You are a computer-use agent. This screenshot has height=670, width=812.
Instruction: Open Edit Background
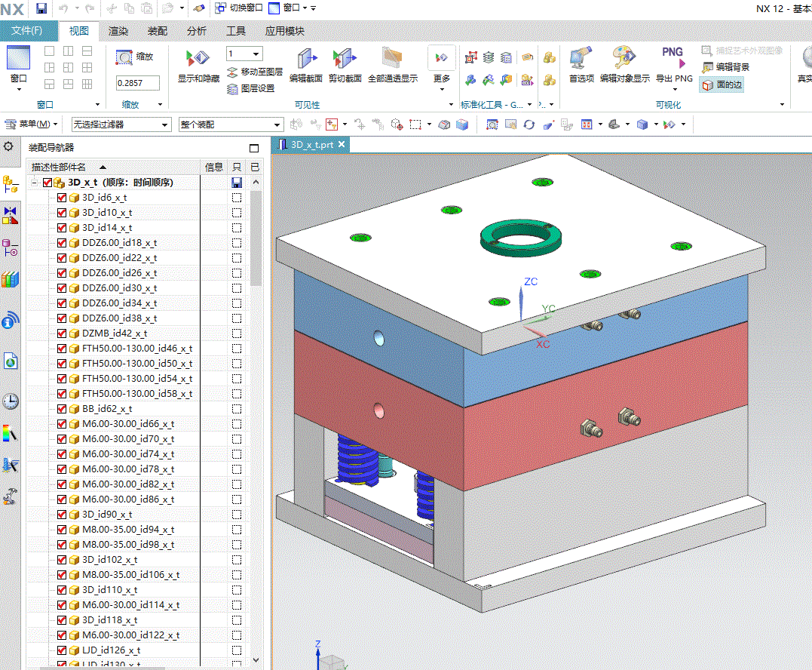coord(725,67)
